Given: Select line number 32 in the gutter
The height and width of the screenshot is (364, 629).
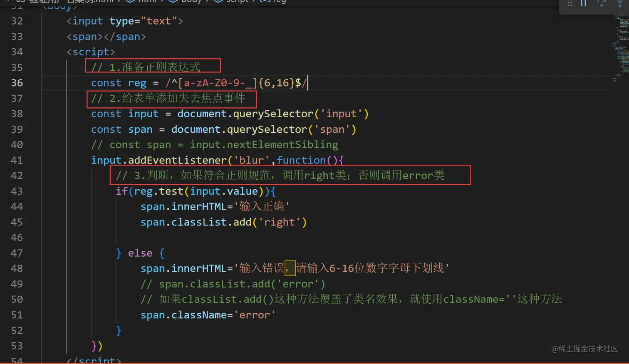Looking at the screenshot, I should coord(17,21).
